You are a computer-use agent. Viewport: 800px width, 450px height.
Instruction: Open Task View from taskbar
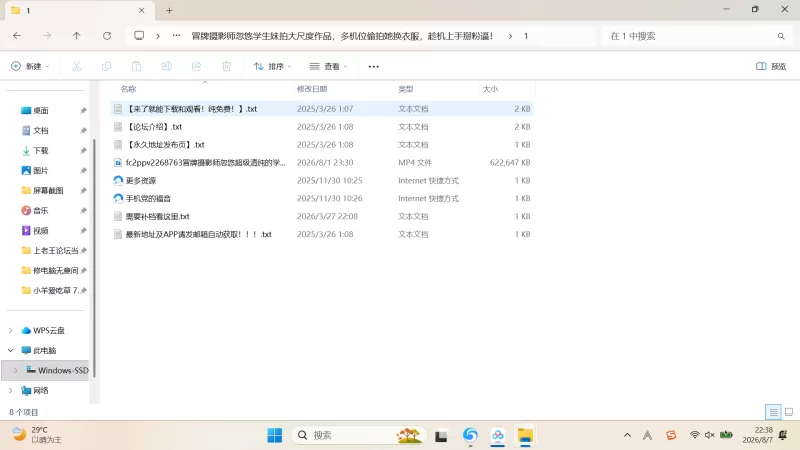point(441,436)
